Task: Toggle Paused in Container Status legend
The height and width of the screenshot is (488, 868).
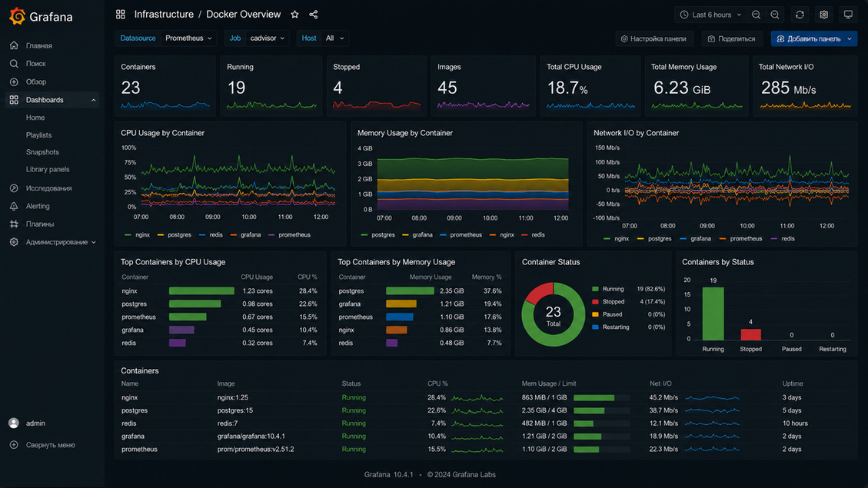Action: coord(607,314)
